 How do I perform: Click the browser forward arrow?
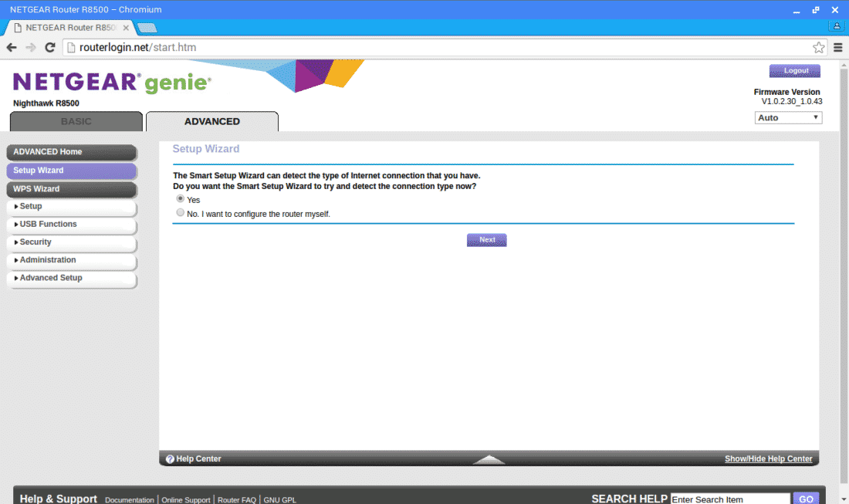click(31, 48)
